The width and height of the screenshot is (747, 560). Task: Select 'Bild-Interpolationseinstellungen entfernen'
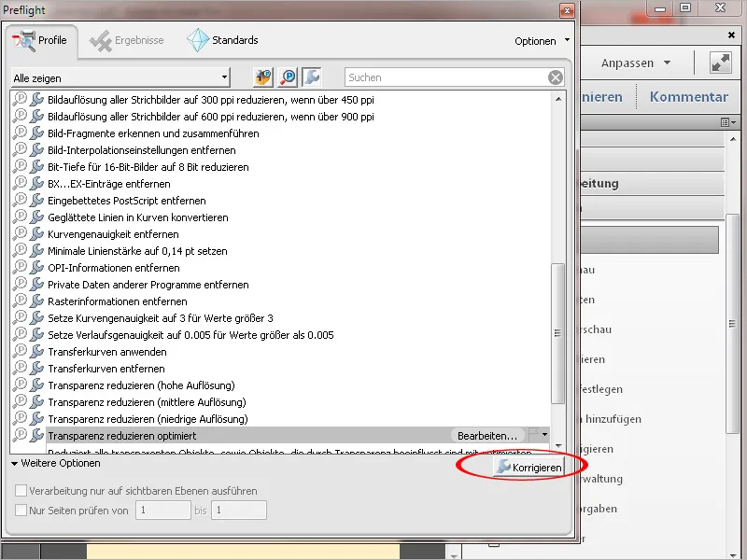point(142,150)
